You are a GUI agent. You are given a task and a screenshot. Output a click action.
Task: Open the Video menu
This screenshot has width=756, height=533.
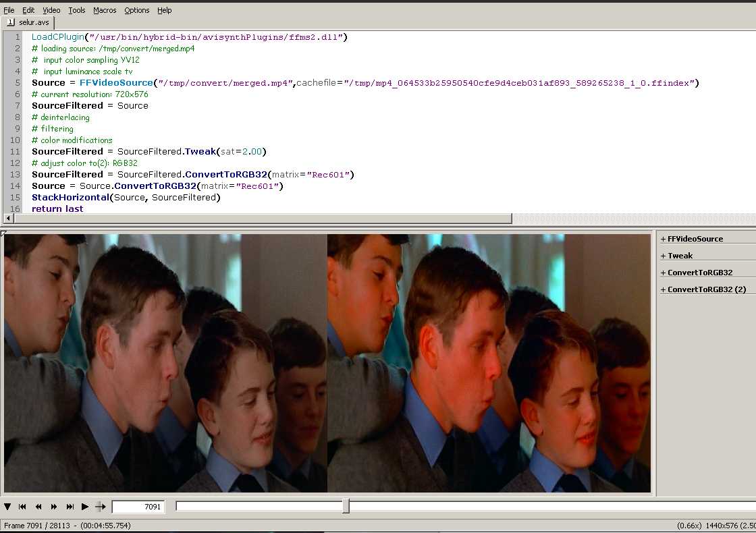pos(51,10)
